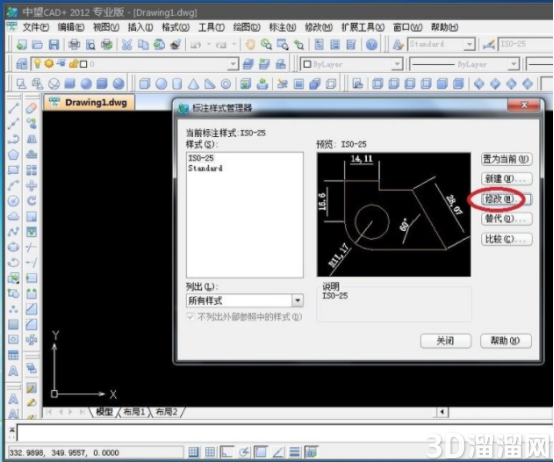
Task: Select the Circle draw tool
Action: [13, 201]
